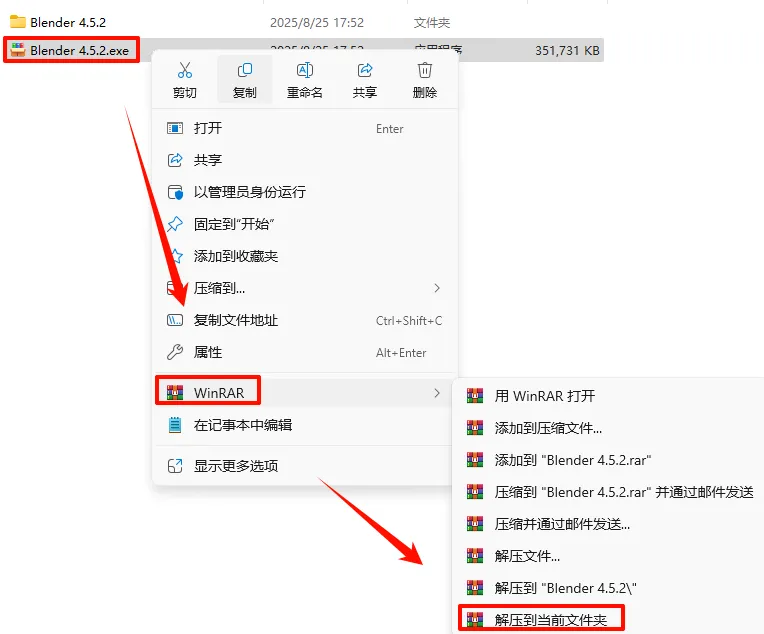This screenshot has width=764, height=634.
Task: Select 打开 (Open) in context menu
Action: click(x=305, y=128)
